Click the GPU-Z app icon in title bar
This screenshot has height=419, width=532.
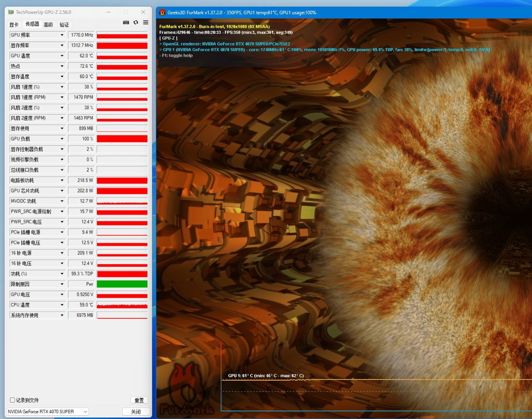click(x=11, y=12)
